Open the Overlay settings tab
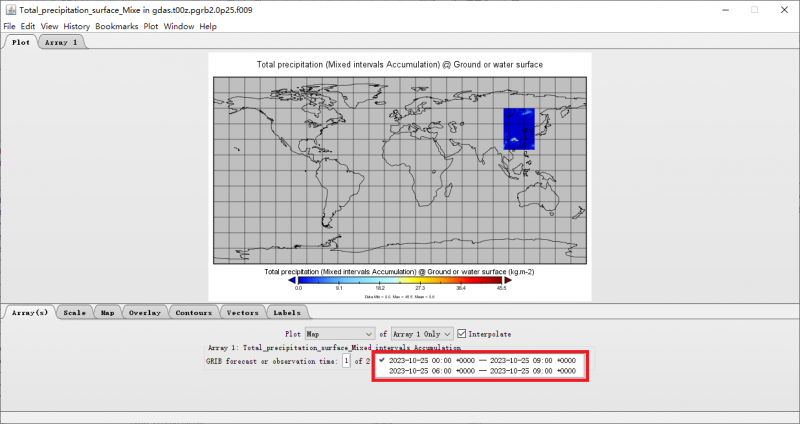The image size is (800, 424). pos(144,313)
